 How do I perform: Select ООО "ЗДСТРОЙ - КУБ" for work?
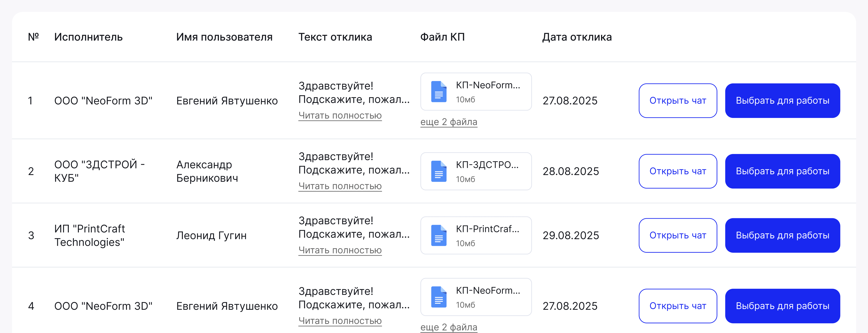782,171
